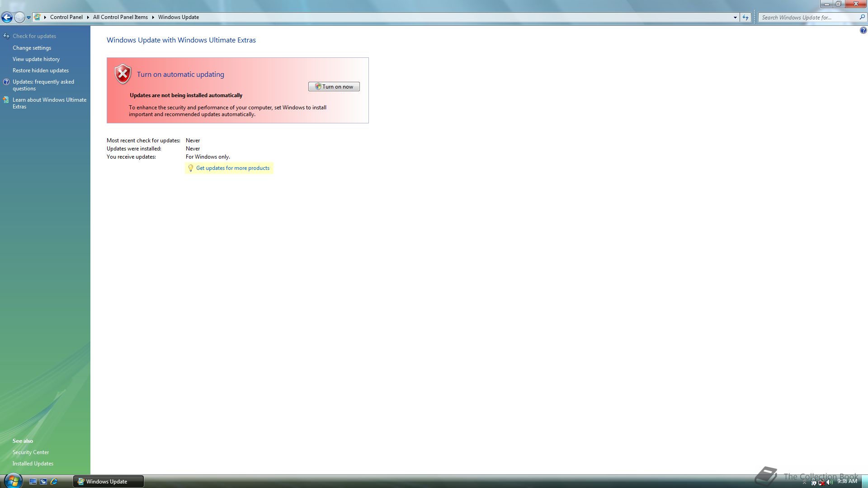Viewport: 868px width, 488px height.
Task: Click the address bar Refresh icon
Action: [745, 18]
